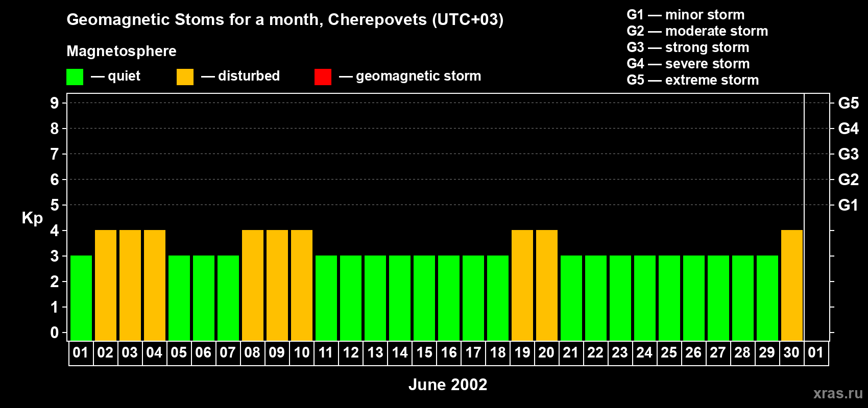Select the orange bar for June 02
This screenshot has width=868, height=408.
106,285
